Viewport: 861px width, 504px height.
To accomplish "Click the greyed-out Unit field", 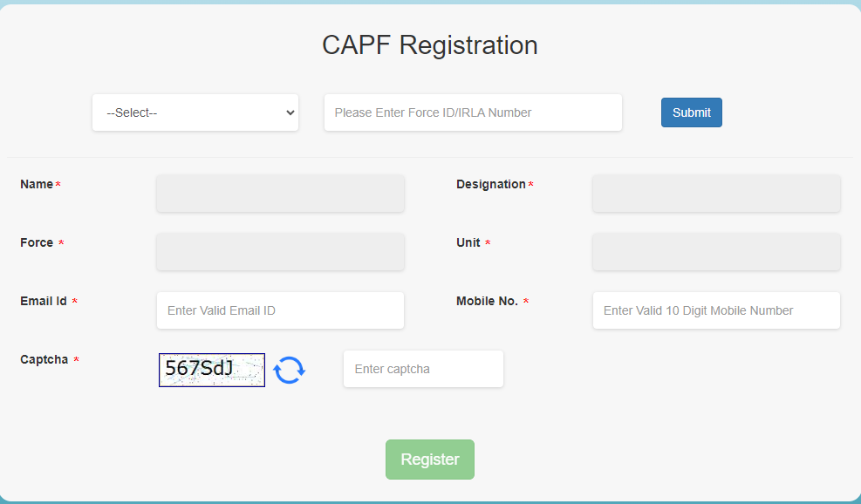I will [x=716, y=252].
